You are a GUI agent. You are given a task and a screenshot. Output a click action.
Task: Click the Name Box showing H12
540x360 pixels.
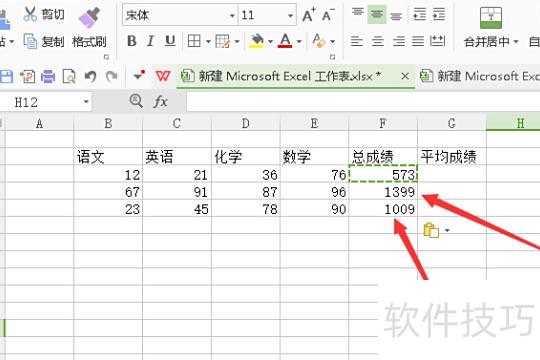pos(45,102)
